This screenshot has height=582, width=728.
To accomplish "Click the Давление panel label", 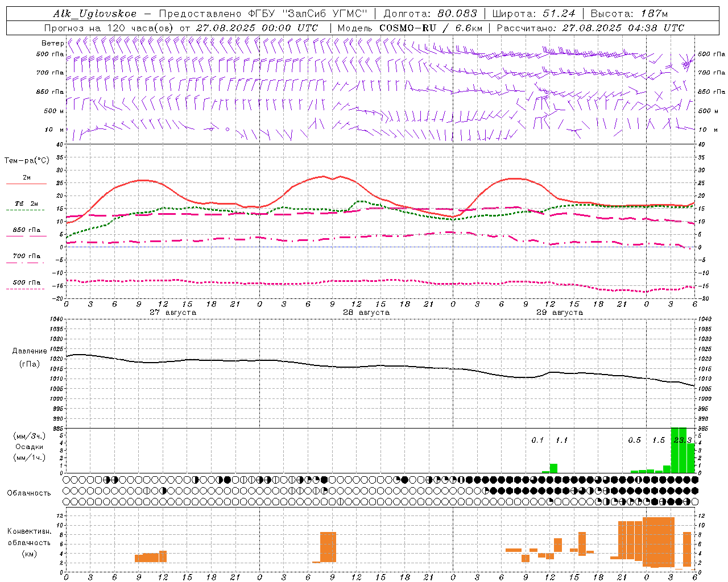I will tap(30, 351).
